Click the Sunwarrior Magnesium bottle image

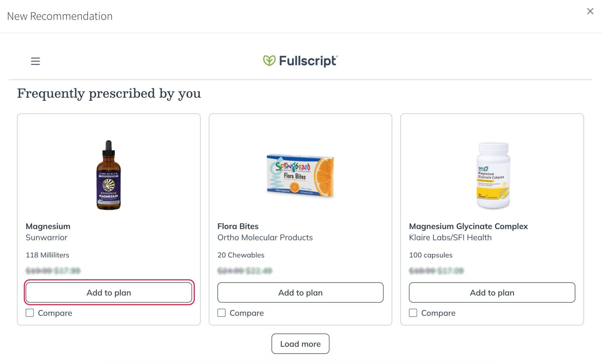[109, 175]
